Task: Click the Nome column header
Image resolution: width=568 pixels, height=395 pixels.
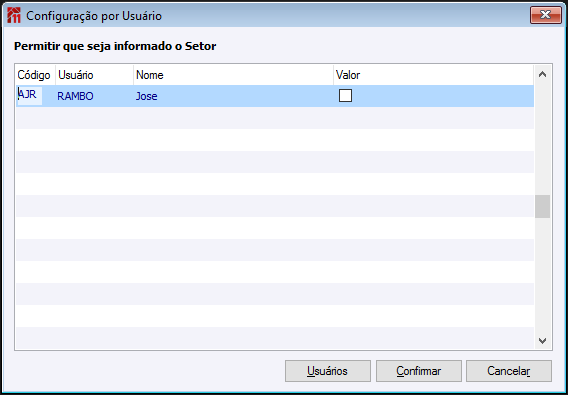Action: (233, 75)
